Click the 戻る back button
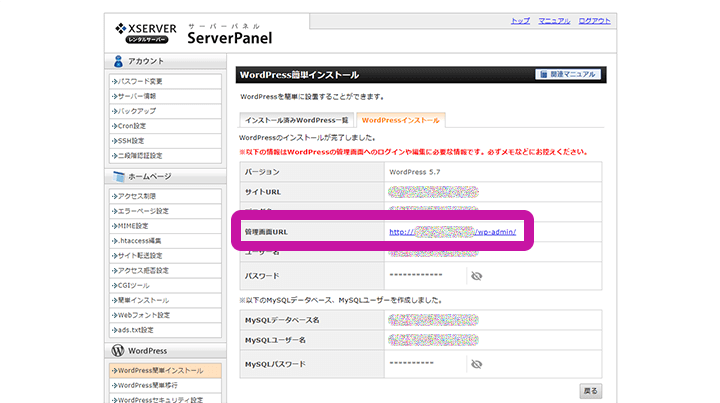The height and width of the screenshot is (403, 720). click(591, 391)
